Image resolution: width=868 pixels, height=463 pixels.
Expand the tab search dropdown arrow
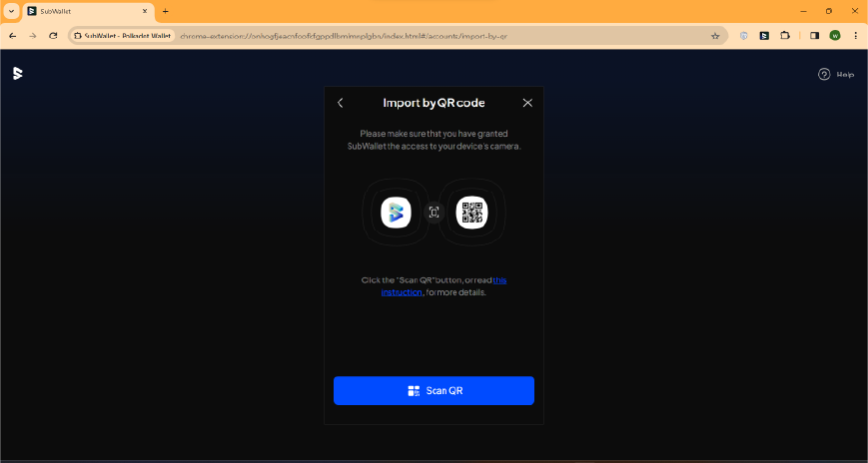tap(10, 10)
